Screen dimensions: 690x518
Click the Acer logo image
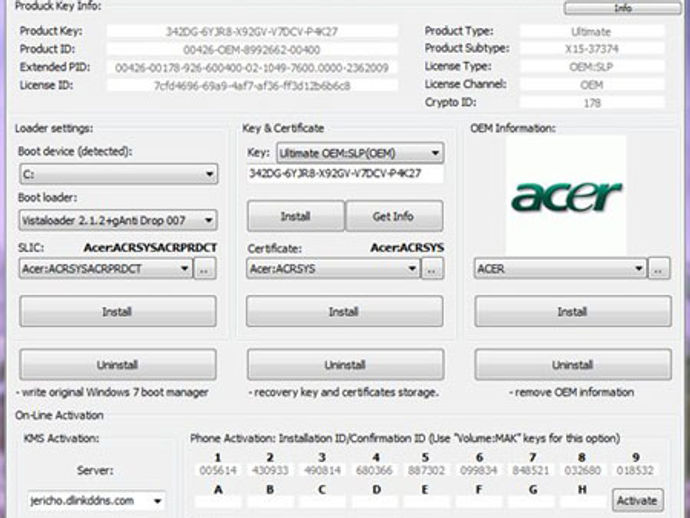point(566,195)
